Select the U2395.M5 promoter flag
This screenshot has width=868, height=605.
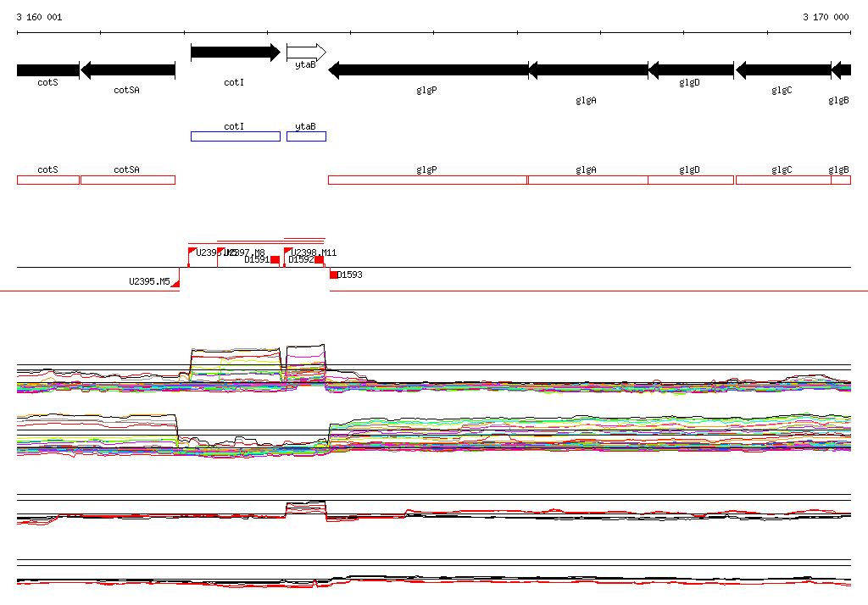175,283
